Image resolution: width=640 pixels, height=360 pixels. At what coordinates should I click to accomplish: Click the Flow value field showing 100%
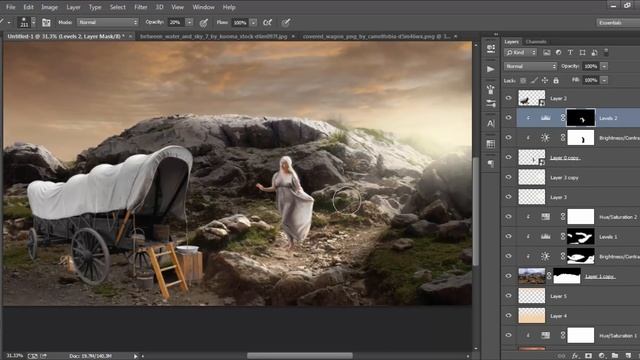coord(240,22)
